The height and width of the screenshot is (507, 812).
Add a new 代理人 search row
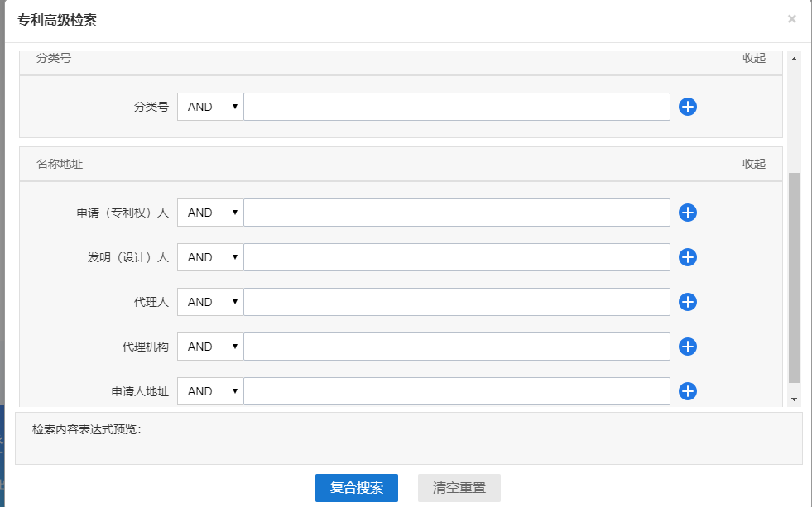(x=687, y=302)
